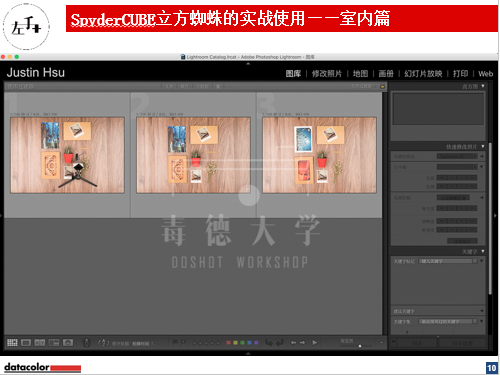500x375 pixels.
Task: Flag photo as picked
Action: point(175,342)
